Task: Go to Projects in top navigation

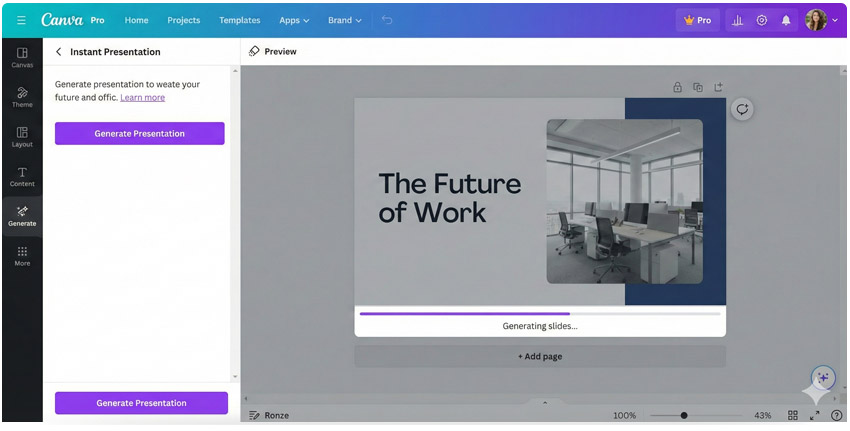Action: coord(183,20)
